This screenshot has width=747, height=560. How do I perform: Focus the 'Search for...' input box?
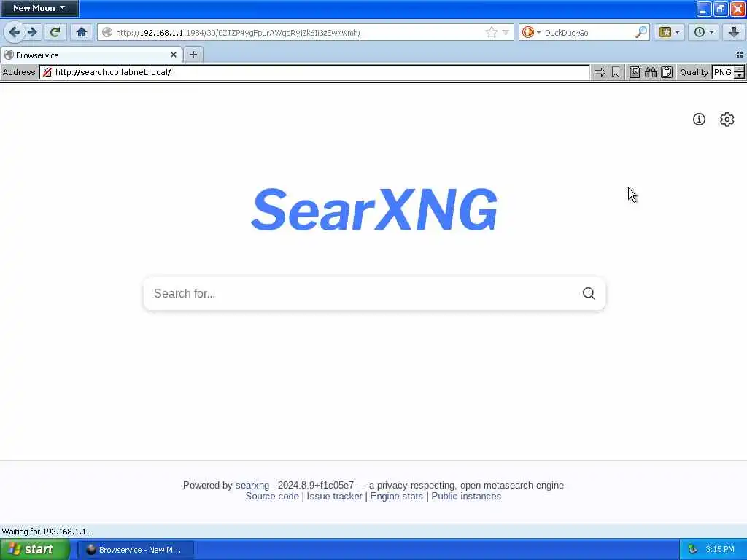pos(362,293)
